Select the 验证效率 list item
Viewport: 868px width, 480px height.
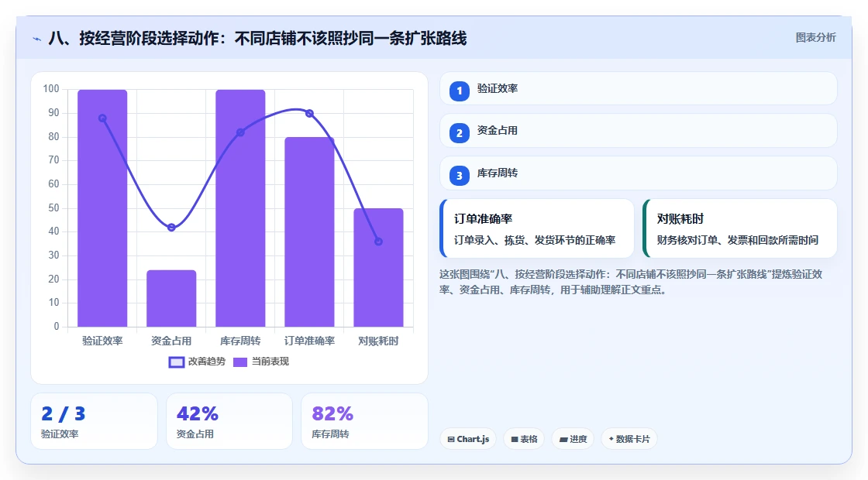[639, 88]
